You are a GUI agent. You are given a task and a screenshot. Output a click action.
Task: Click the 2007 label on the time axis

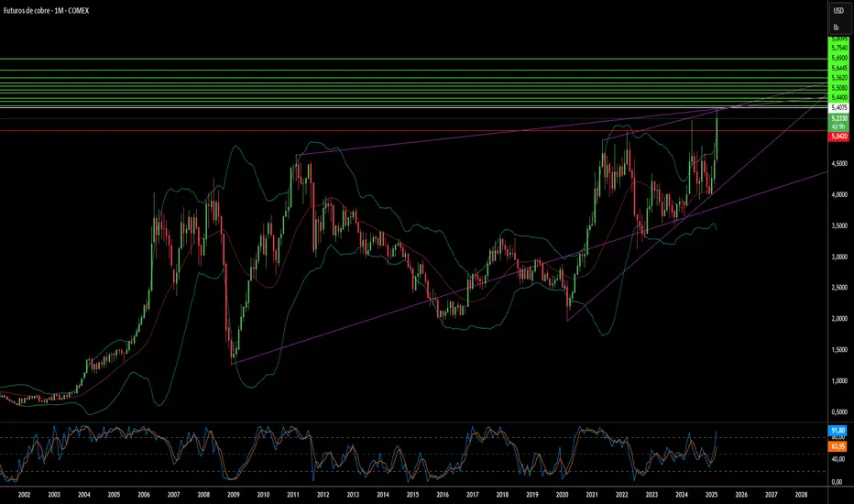pyautogui.click(x=174, y=495)
